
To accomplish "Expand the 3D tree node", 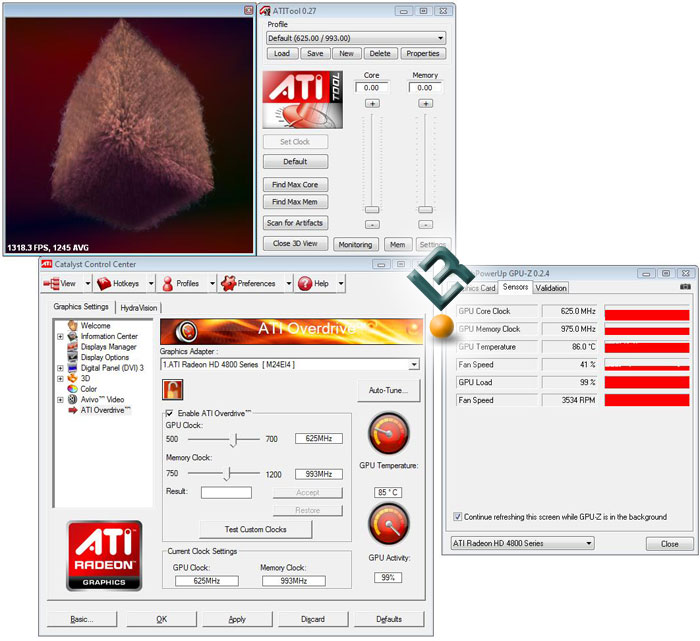I will tap(60, 379).
